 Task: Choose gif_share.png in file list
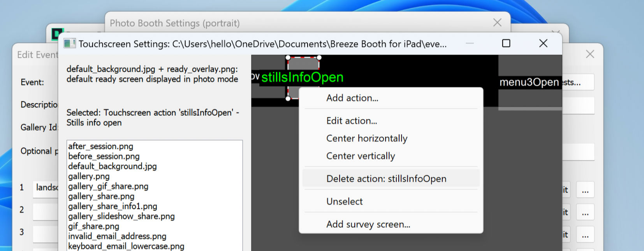point(93,226)
